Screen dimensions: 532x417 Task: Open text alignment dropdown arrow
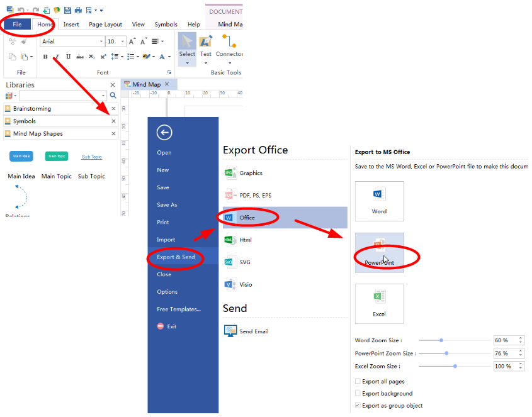point(162,42)
